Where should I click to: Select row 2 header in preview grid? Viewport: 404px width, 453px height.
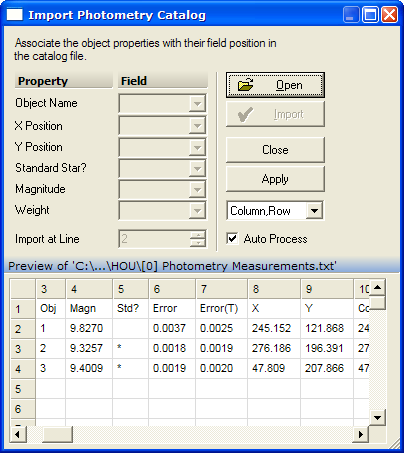[x=23, y=329]
